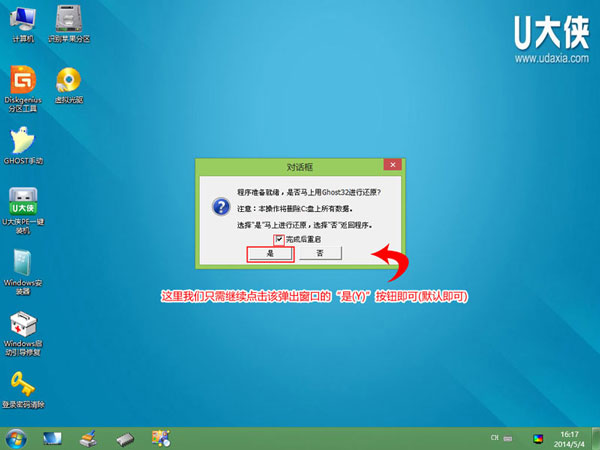Open Windows安装器 desktop icon
The height and width of the screenshot is (450, 600).
pyautogui.click(x=23, y=272)
